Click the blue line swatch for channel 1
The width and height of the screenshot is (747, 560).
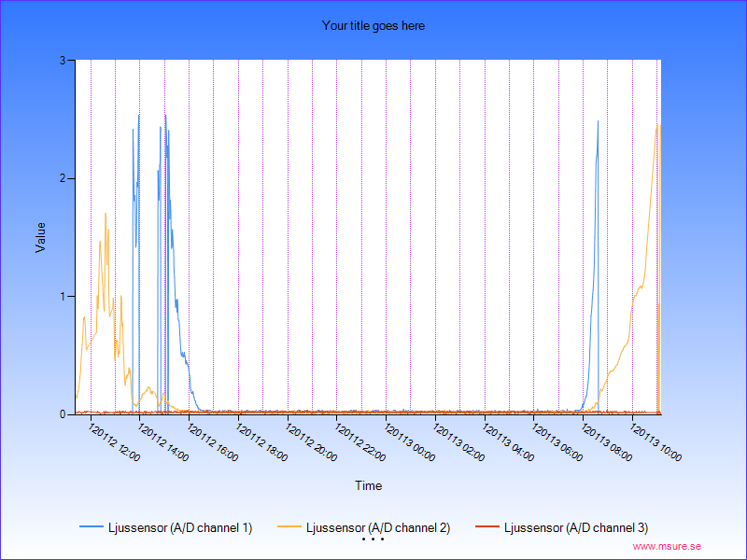point(92,528)
